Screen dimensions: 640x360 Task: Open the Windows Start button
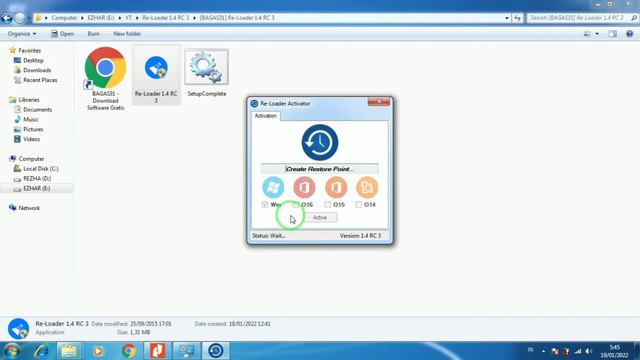(11, 351)
